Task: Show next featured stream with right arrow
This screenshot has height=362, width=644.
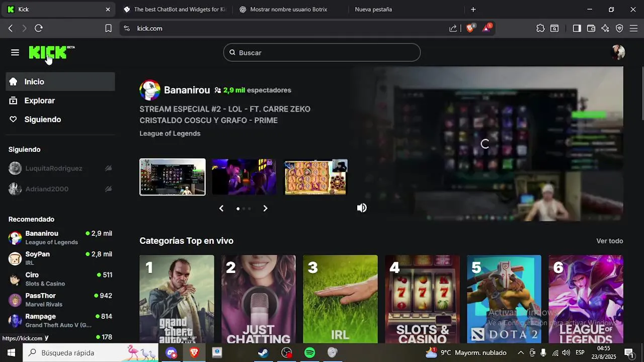Action: point(265,208)
